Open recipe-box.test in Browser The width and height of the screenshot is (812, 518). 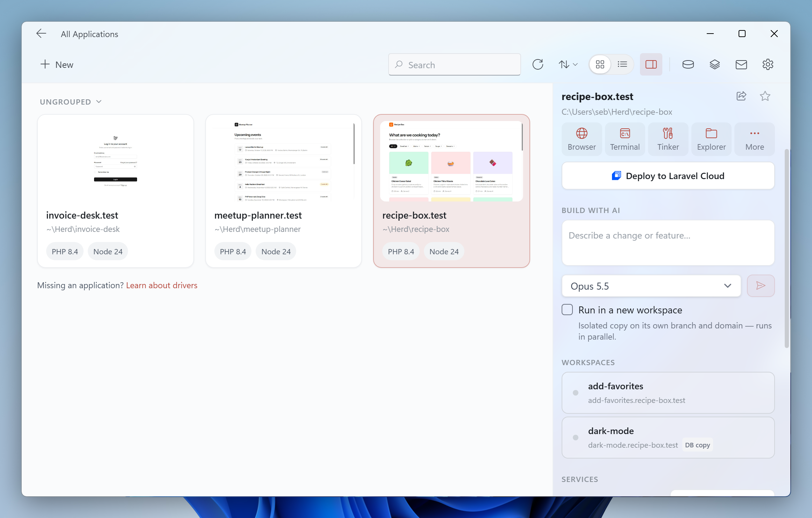(x=582, y=139)
